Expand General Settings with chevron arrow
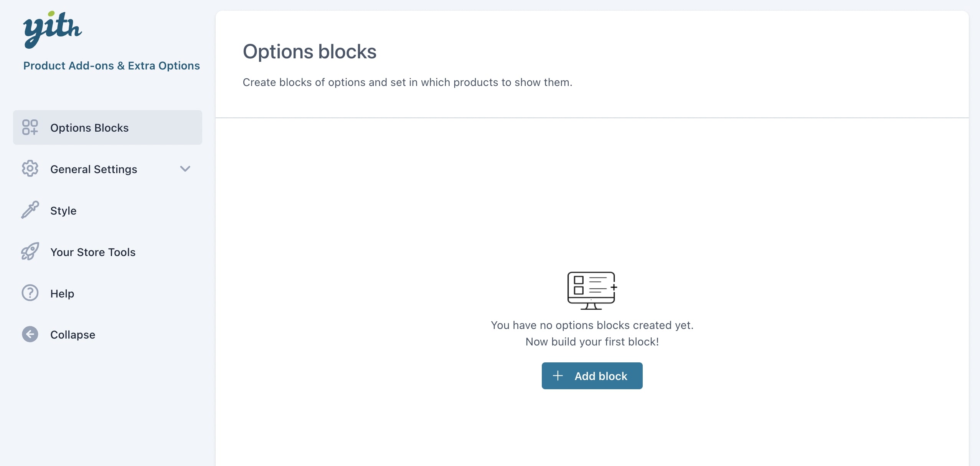Image resolution: width=980 pixels, height=466 pixels. click(x=185, y=169)
